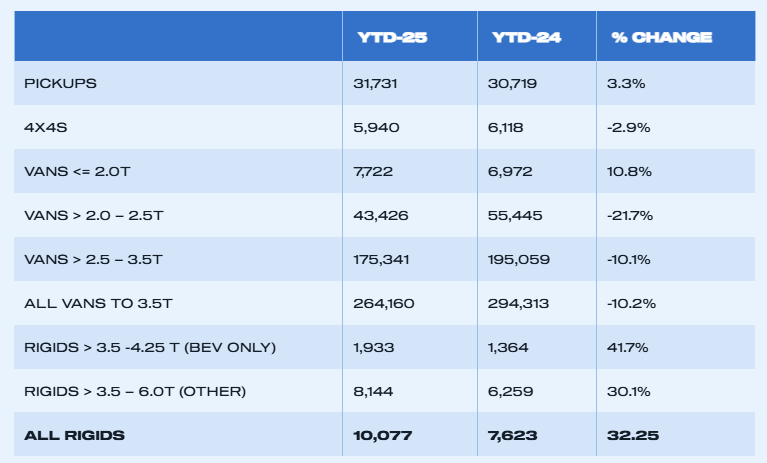Screen dimensions: 767x463
Task: Click the 175,341 YTD-25 cell
Action: [x=381, y=259]
